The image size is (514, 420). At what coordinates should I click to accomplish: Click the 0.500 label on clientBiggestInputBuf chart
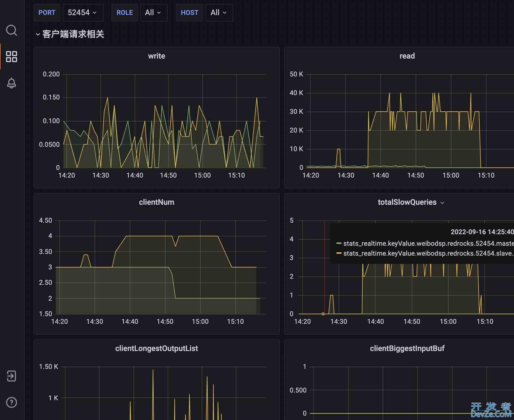point(298,390)
